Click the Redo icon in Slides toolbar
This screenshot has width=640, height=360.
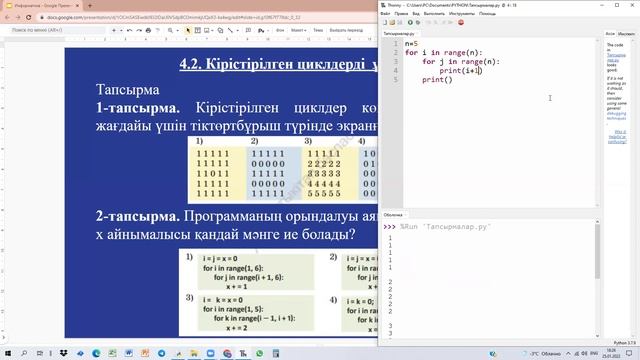coord(139,30)
